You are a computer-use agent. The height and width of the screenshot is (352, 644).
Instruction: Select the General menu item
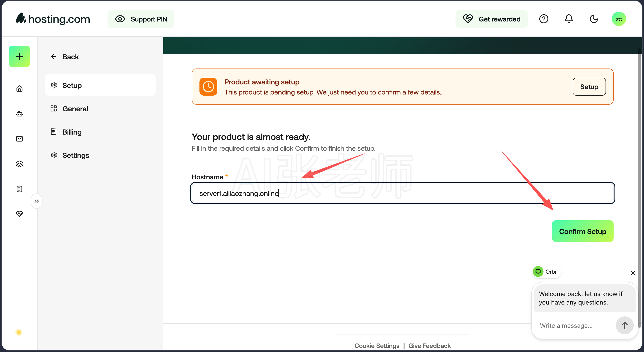(x=100, y=109)
